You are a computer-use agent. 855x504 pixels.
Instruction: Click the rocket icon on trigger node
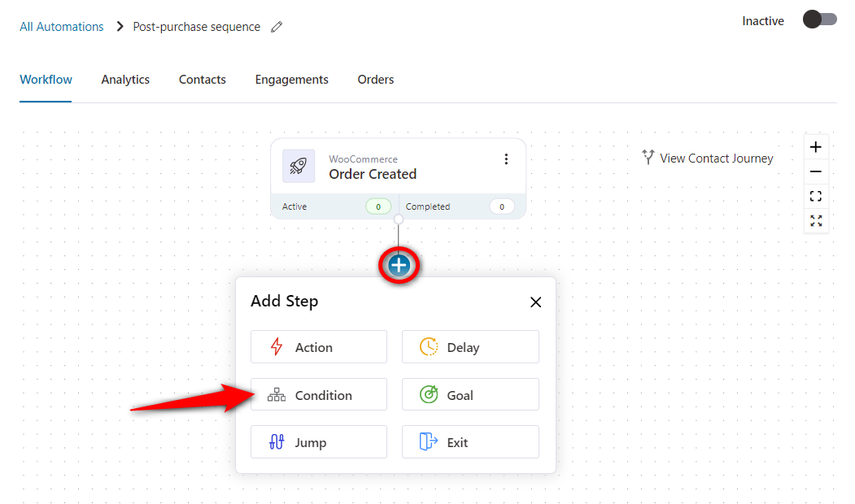pos(299,166)
